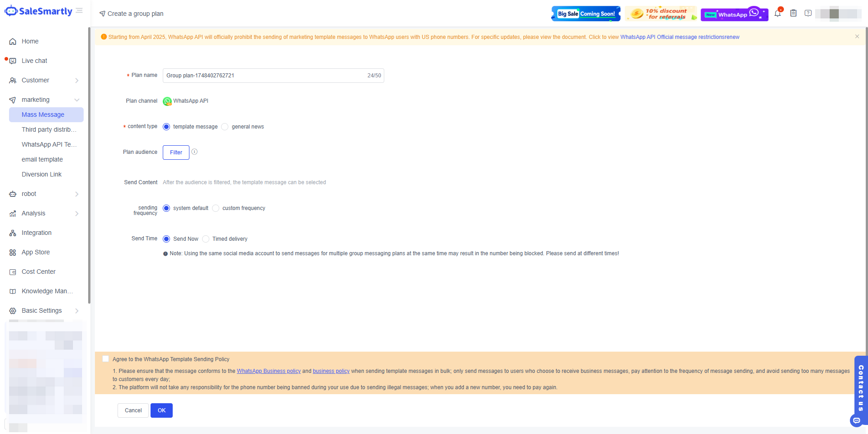Enable Timed delivery for Send Time
The height and width of the screenshot is (434, 868).
(x=206, y=239)
